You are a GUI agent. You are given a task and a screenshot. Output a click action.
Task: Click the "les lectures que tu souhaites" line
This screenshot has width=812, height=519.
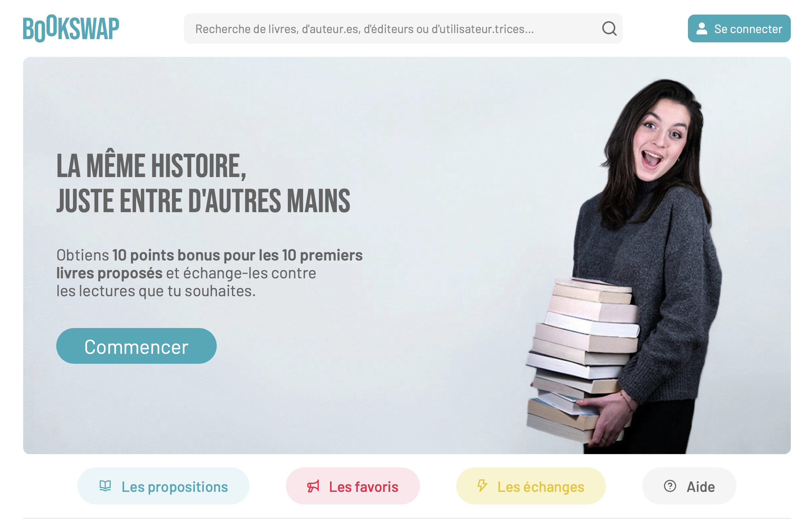click(x=156, y=291)
